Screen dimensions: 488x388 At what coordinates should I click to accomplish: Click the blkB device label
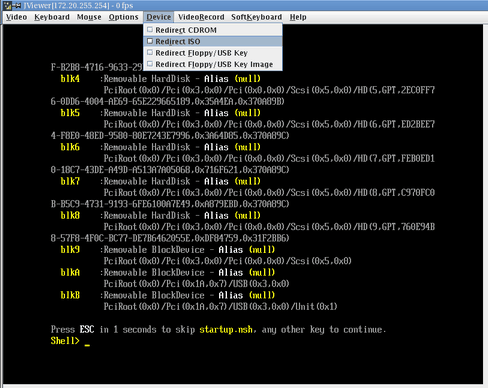point(70,295)
